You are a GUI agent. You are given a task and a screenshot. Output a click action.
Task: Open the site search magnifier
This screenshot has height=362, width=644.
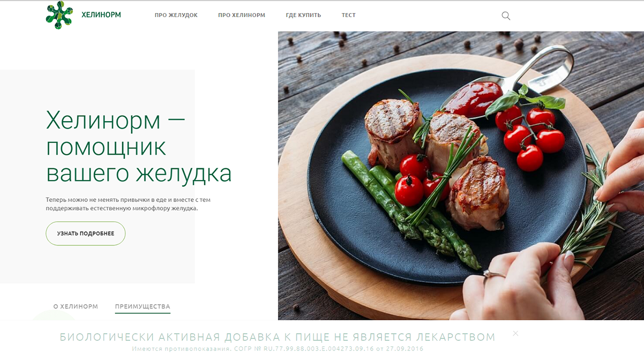(x=506, y=16)
